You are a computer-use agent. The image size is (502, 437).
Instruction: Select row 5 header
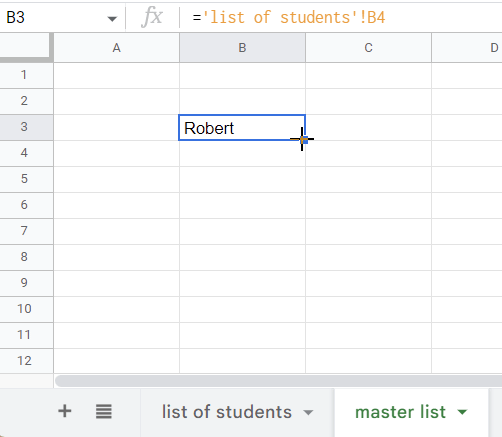click(26, 179)
